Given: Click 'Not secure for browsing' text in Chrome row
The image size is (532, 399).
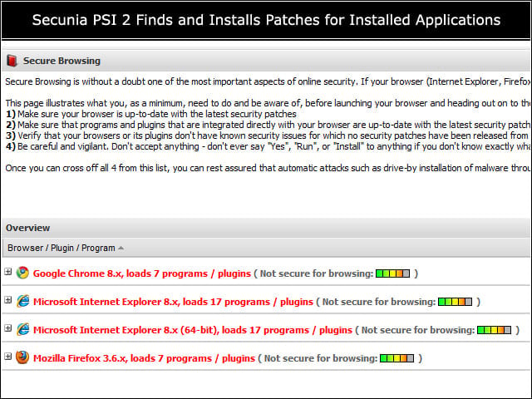Looking at the screenshot, I should click(316, 273).
